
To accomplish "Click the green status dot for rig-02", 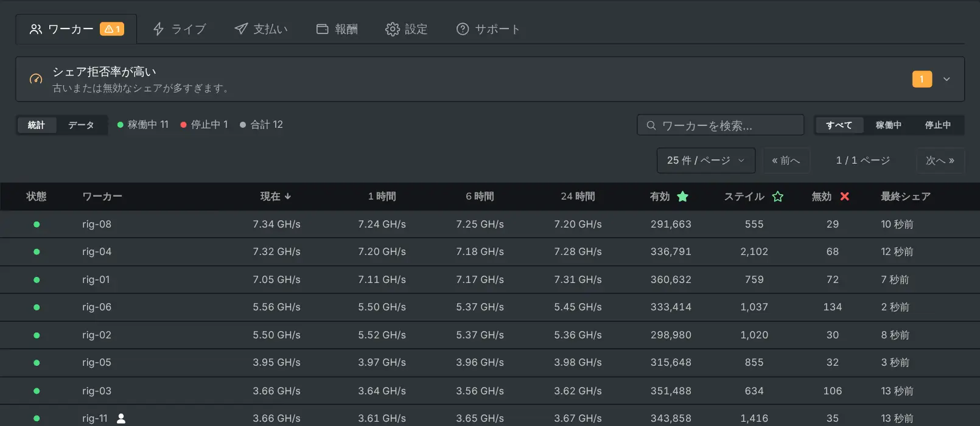I will point(37,335).
